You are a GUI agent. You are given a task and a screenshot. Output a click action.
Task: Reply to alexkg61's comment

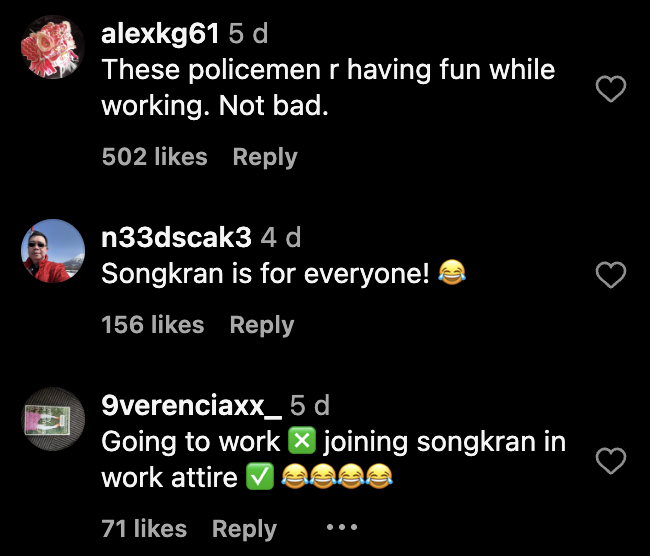tap(265, 157)
